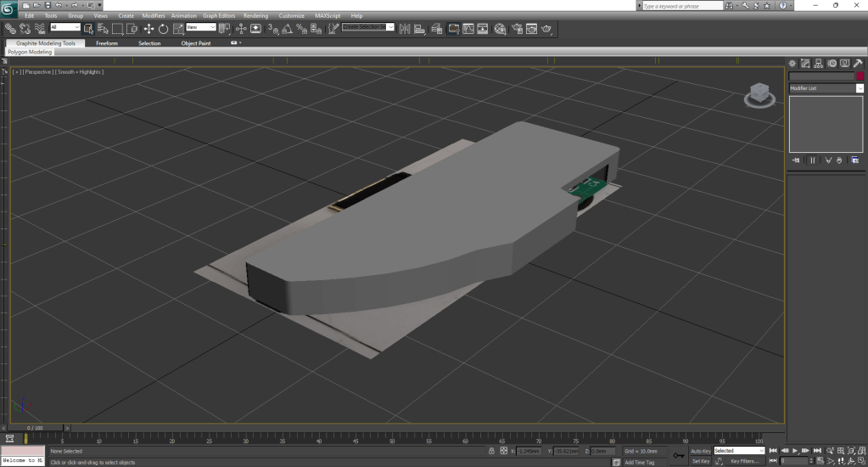Open the Rendering menu
868x467 pixels.
pos(255,15)
